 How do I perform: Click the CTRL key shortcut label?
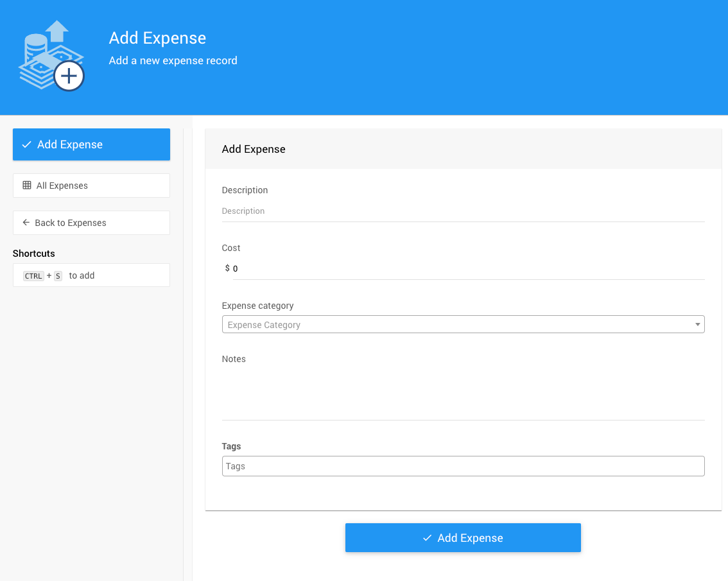(x=33, y=276)
